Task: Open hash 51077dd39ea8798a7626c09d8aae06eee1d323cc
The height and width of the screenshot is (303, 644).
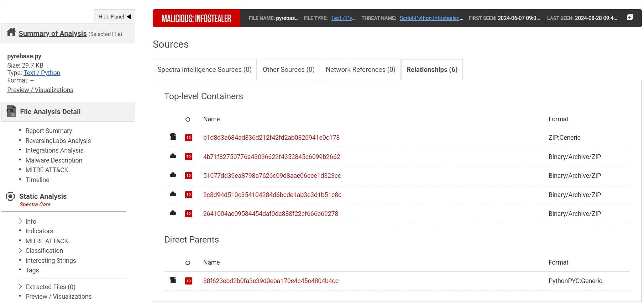Action: [272, 176]
